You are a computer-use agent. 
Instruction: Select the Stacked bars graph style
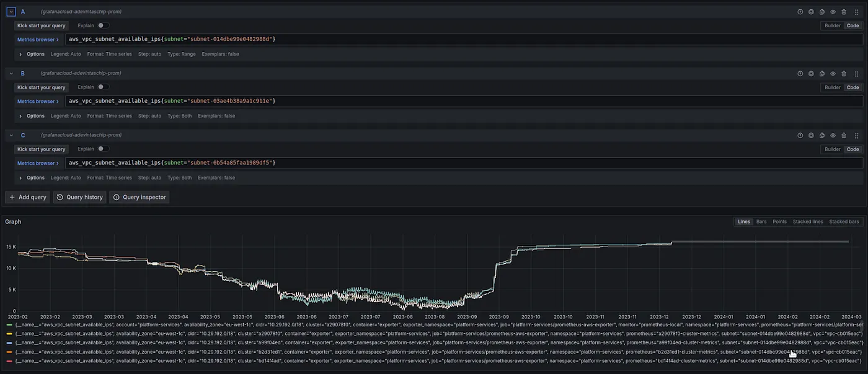(844, 222)
